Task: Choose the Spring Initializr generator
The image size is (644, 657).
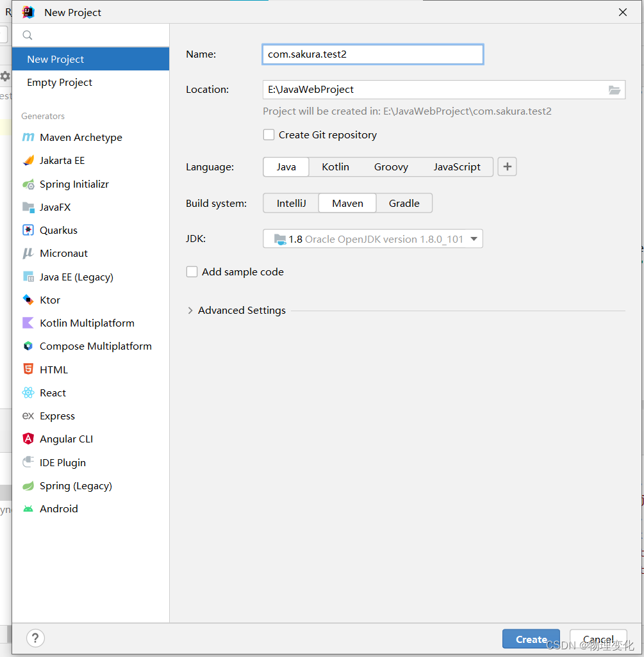Action: click(90, 184)
